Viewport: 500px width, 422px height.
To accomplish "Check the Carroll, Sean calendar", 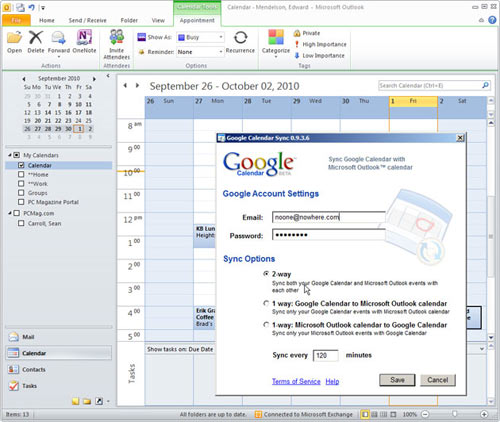I will (21, 223).
